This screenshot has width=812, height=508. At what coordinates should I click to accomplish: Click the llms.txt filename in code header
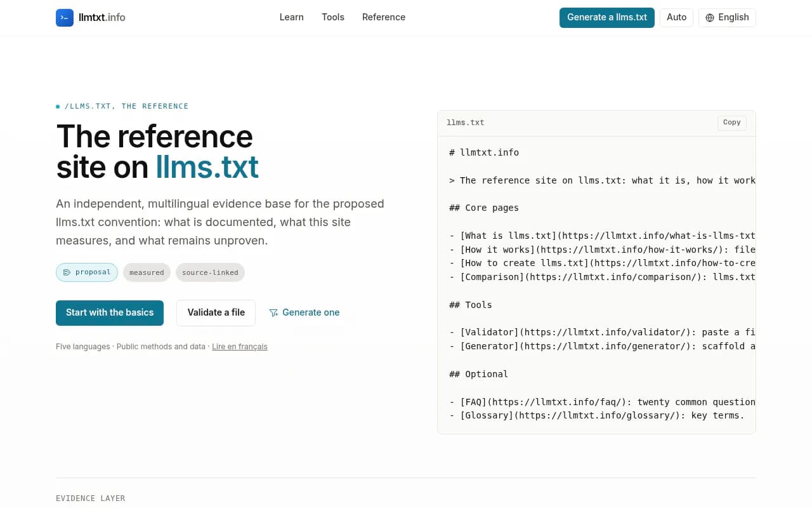click(x=466, y=123)
